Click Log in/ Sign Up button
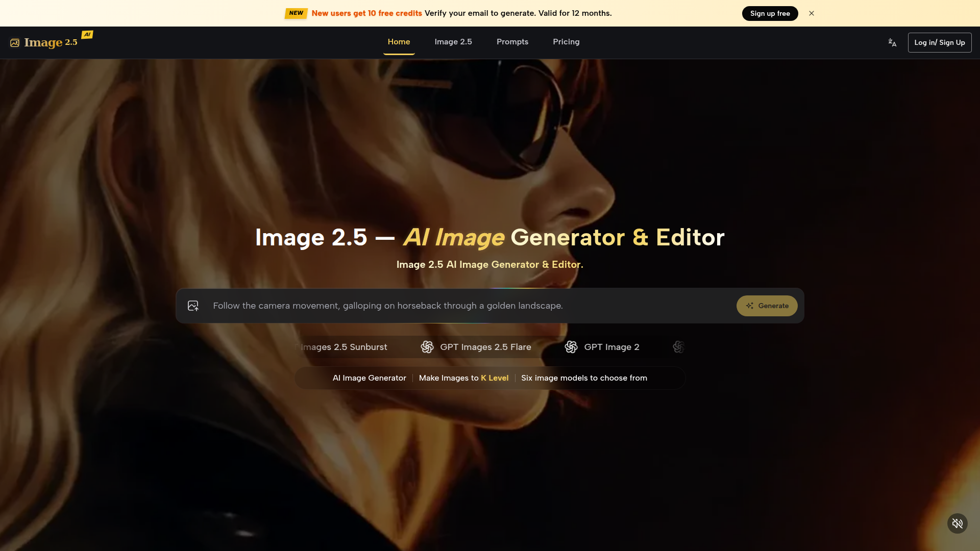Screen dimensions: 980x551 pyautogui.click(x=940, y=43)
